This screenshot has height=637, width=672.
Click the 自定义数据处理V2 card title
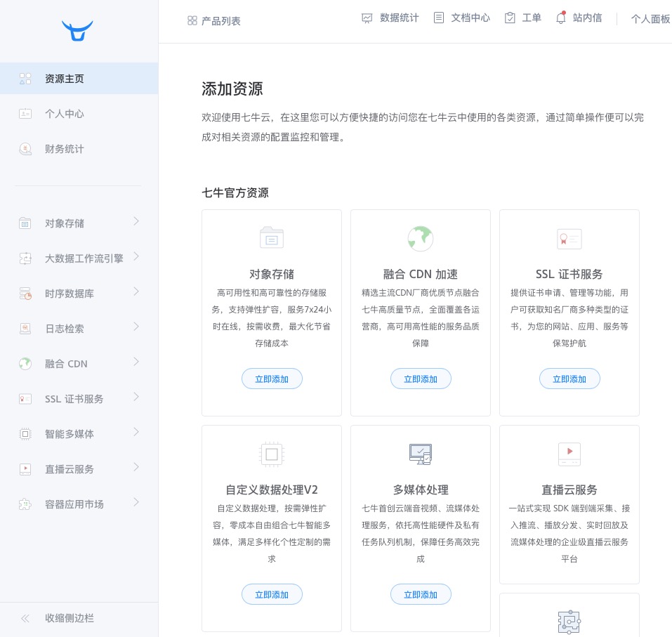[272, 490]
